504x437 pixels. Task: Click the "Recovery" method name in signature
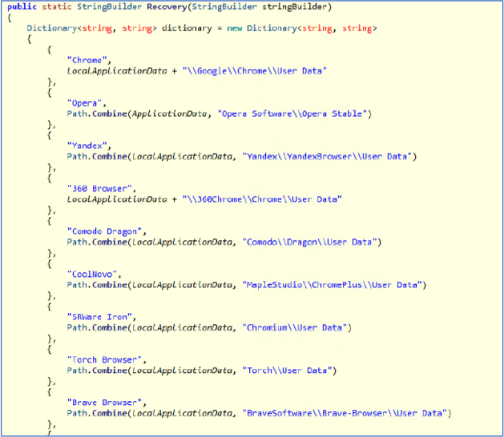[167, 6]
